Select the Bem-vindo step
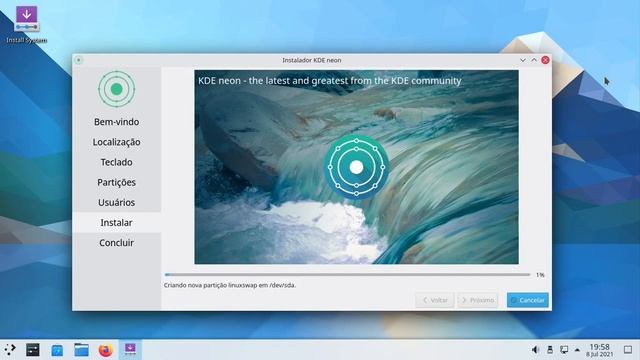This screenshot has height=360, width=640. click(116, 122)
